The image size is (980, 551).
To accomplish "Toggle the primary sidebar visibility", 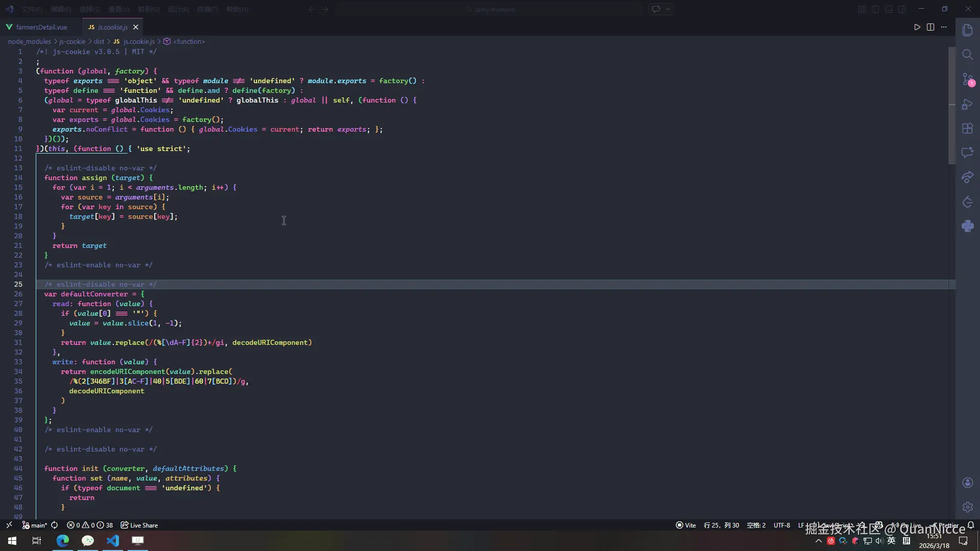I will pos(875,9).
